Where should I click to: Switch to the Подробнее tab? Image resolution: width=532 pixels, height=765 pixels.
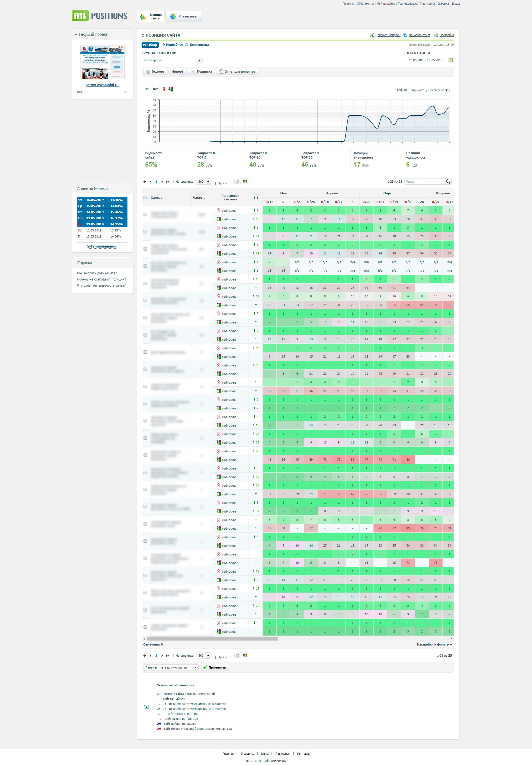click(x=174, y=45)
